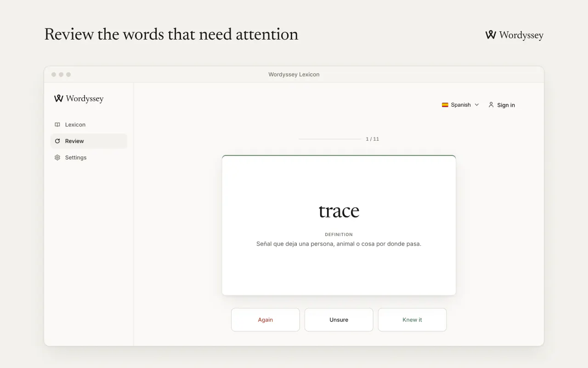Viewport: 588px width, 368px height.
Task: Click the "1 / 11" progress counter
Action: (373, 139)
